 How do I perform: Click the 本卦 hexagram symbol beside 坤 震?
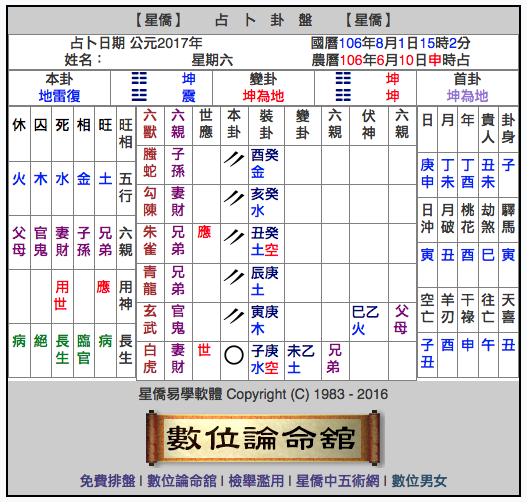tap(139, 87)
